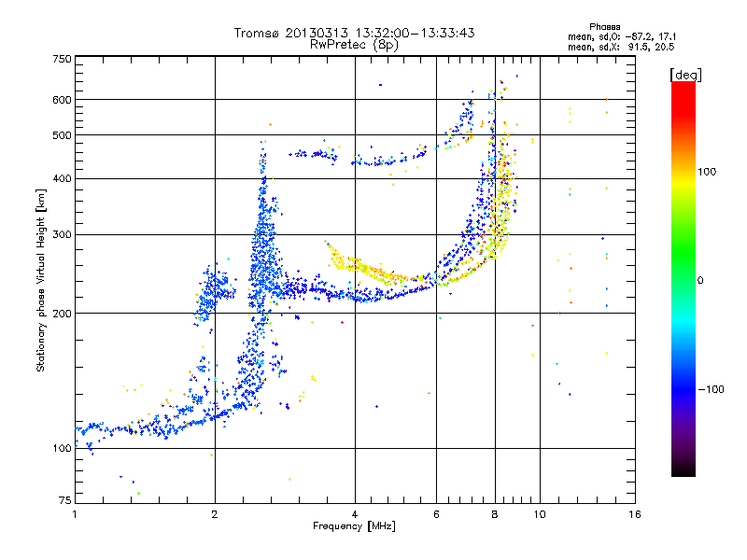Viewport: 747px width, 560px height.
Task: Click the y-axis tick label "600"
Action: (x=63, y=100)
